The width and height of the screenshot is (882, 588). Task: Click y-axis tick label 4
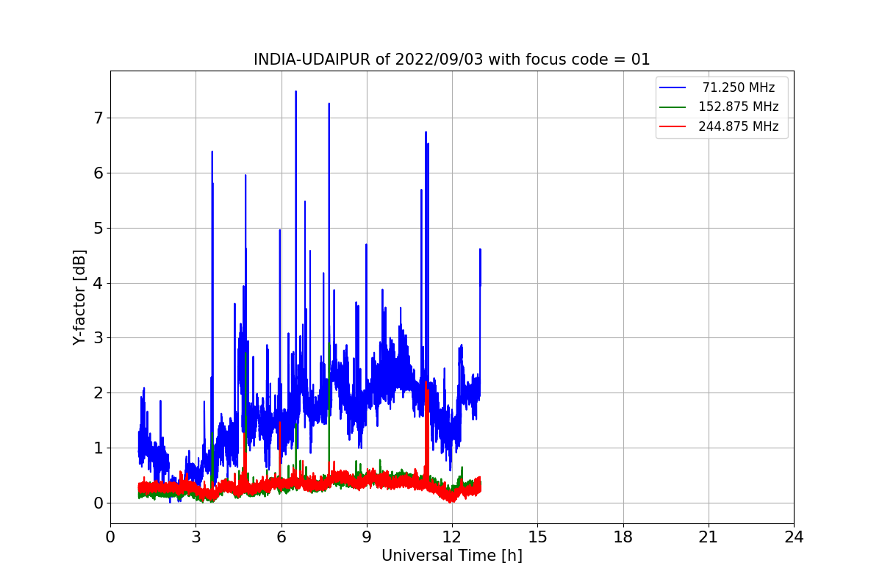click(x=98, y=283)
